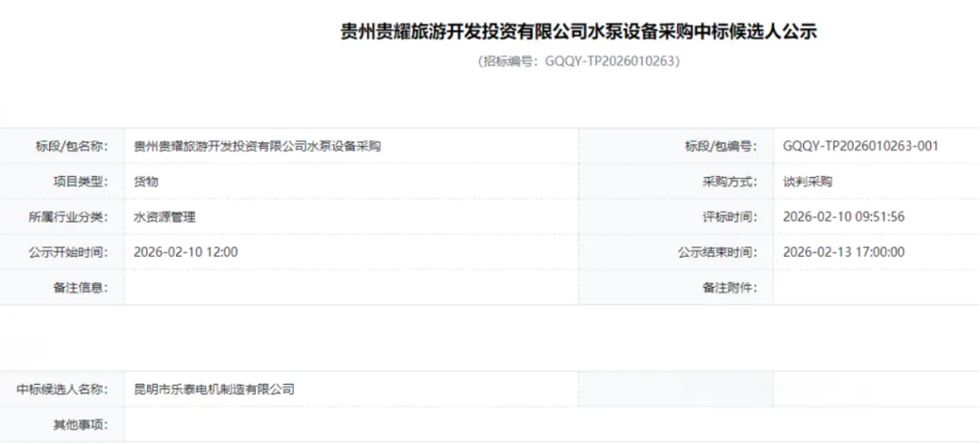Click the label 标段/包编号
Screen dimensions: 980x444
tap(720, 146)
